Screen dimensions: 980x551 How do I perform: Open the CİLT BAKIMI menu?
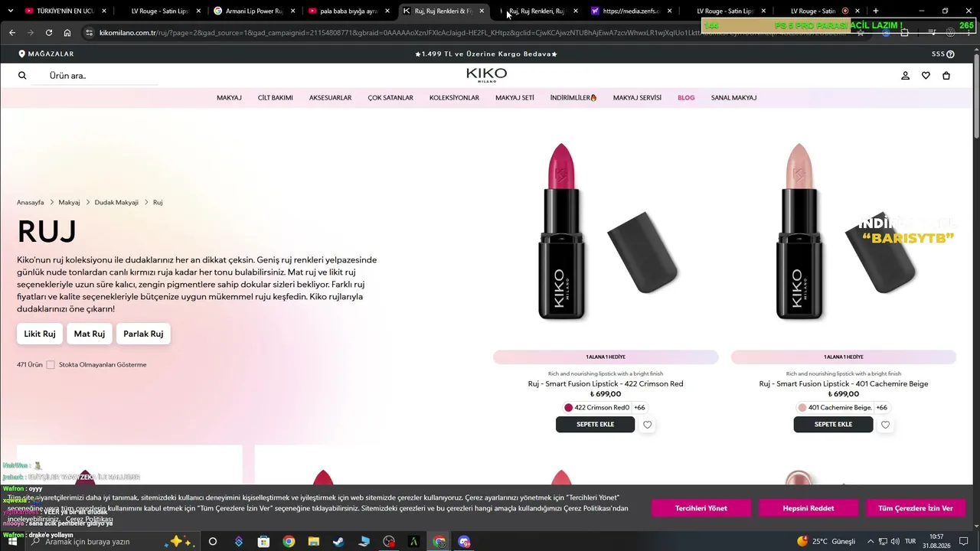276,98
